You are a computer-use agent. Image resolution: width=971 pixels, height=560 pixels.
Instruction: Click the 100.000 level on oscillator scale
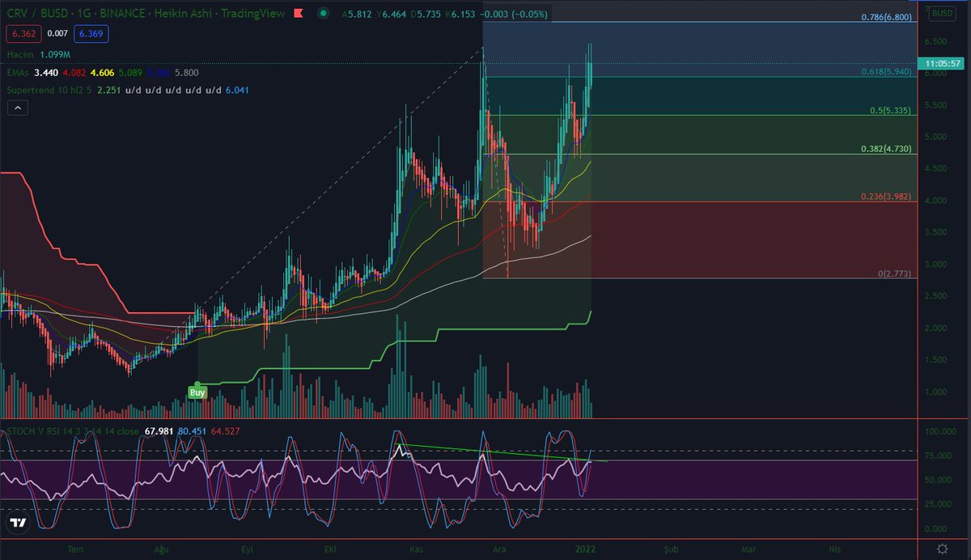click(942, 433)
